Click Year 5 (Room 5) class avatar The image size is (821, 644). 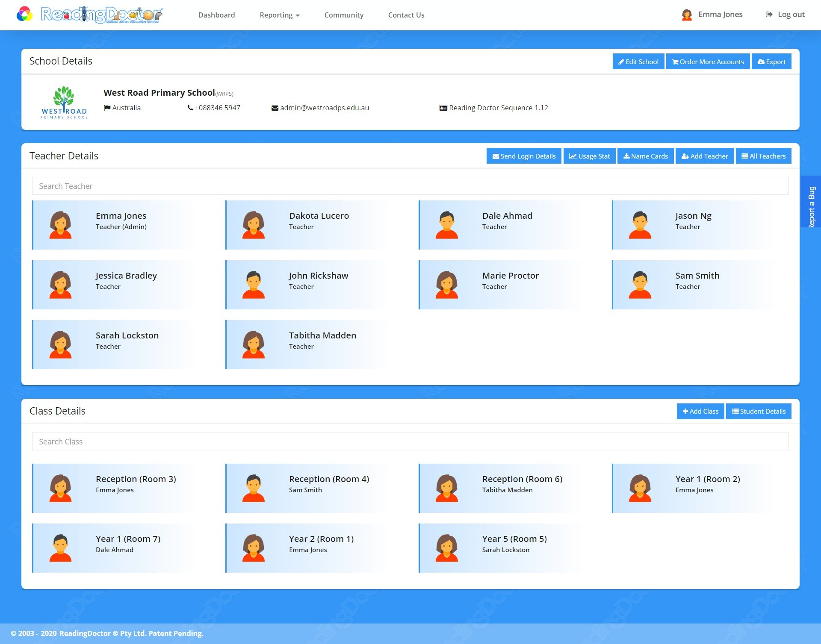447,548
